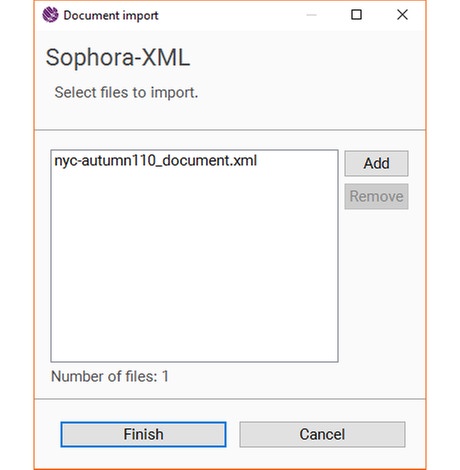Image resolution: width=460 pixels, height=470 pixels.
Task: Close the Document import window
Action: (x=402, y=15)
